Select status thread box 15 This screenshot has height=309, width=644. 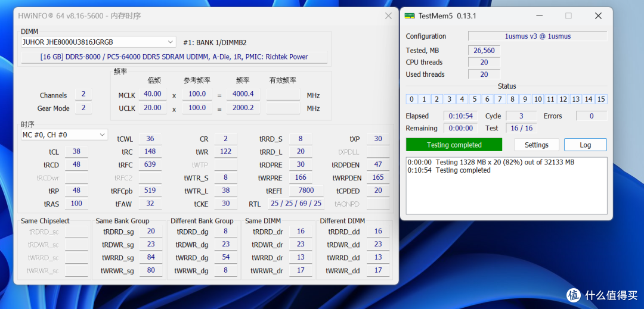click(601, 99)
